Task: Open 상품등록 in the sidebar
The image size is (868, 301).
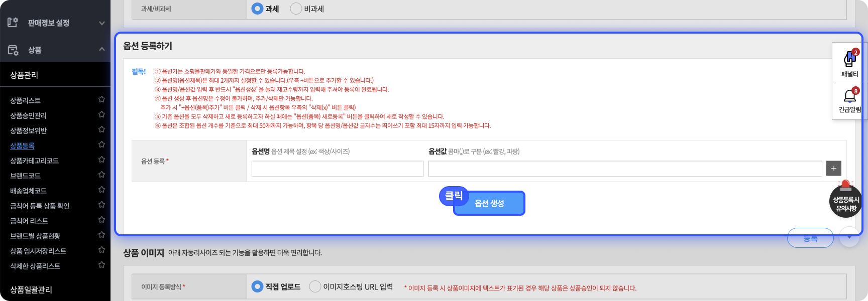Action: click(x=23, y=146)
